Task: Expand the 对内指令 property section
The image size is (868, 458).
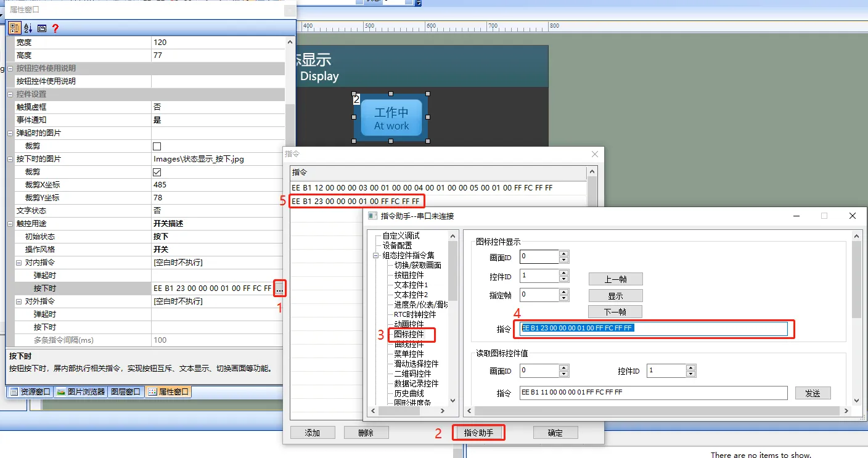Action: (x=19, y=262)
